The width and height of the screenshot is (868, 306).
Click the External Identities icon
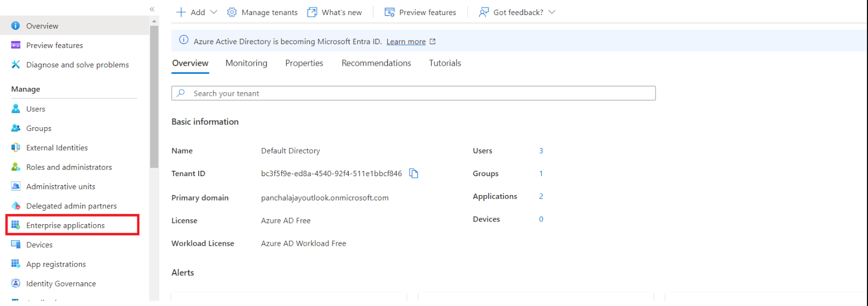pos(16,148)
